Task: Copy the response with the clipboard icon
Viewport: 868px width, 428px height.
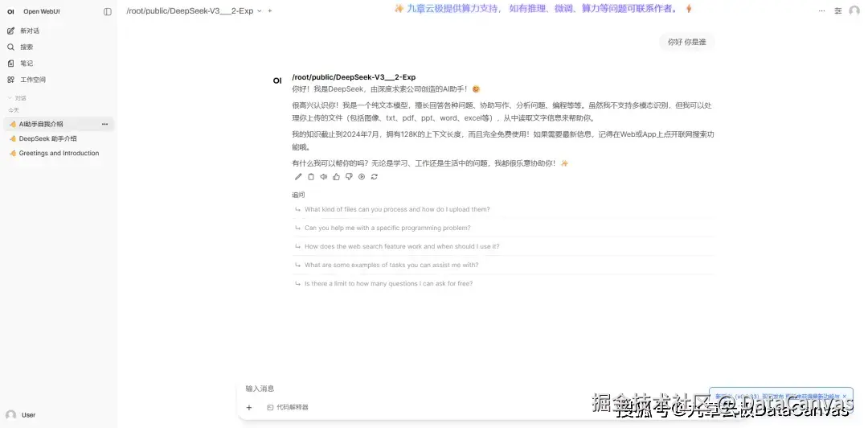Action: (x=310, y=177)
